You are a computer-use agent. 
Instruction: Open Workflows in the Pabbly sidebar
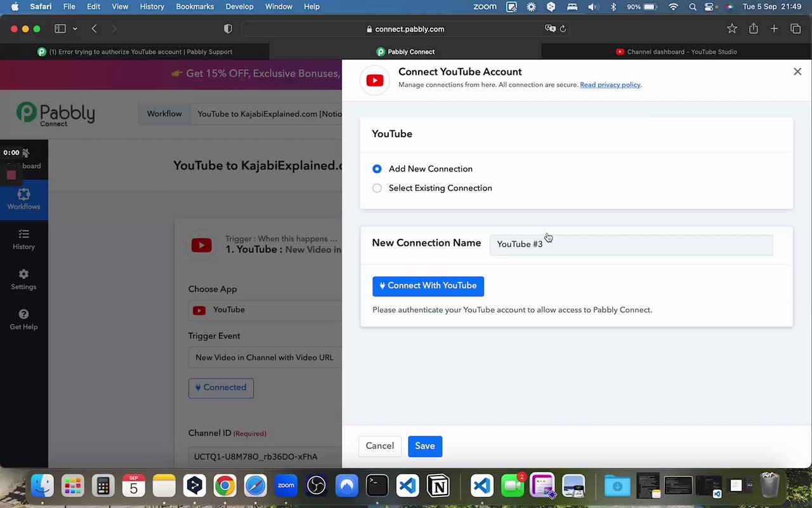[x=23, y=199]
